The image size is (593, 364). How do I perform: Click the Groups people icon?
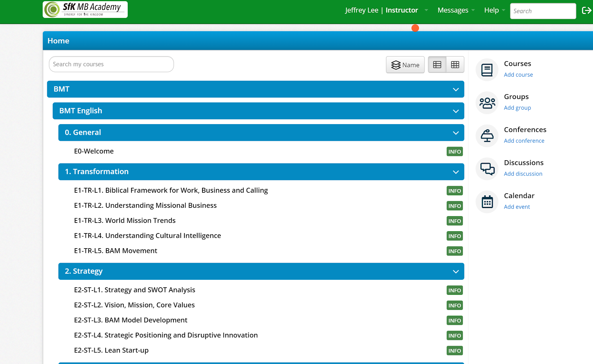487,103
